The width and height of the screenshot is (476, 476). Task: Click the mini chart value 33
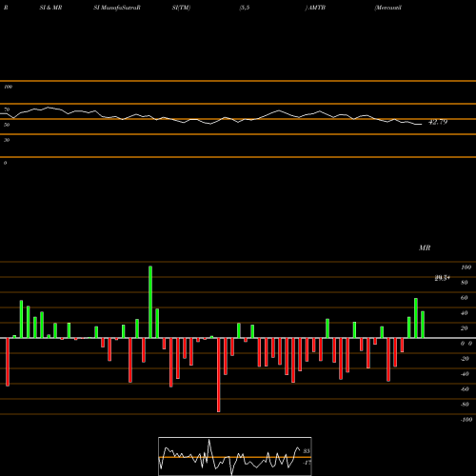[x=307, y=451]
